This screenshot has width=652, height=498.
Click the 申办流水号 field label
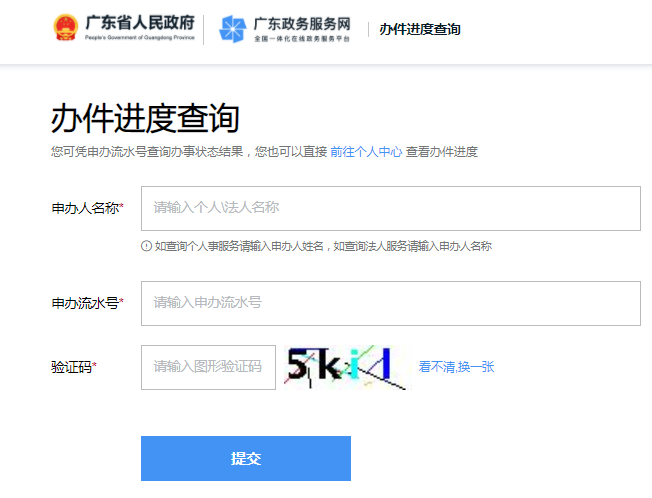pos(87,303)
